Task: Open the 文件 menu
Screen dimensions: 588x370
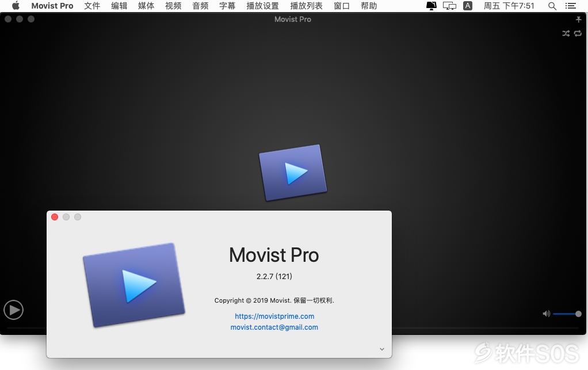Action: tap(92, 6)
